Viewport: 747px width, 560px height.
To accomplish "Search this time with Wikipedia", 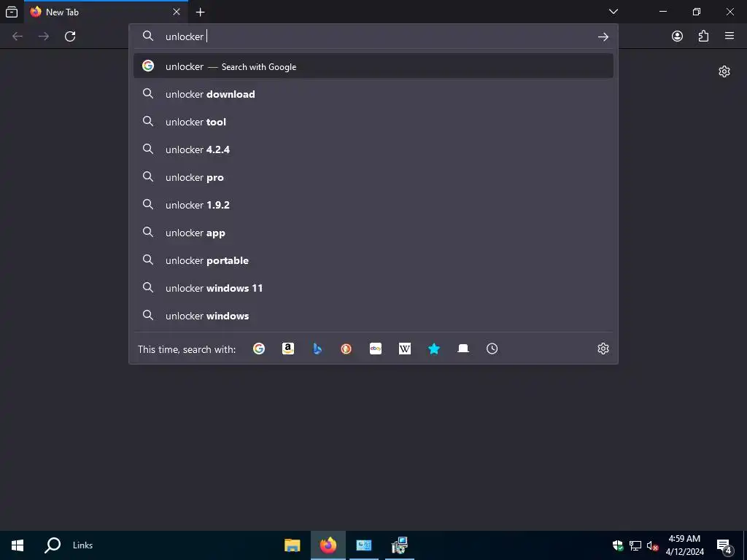I will click(404, 349).
